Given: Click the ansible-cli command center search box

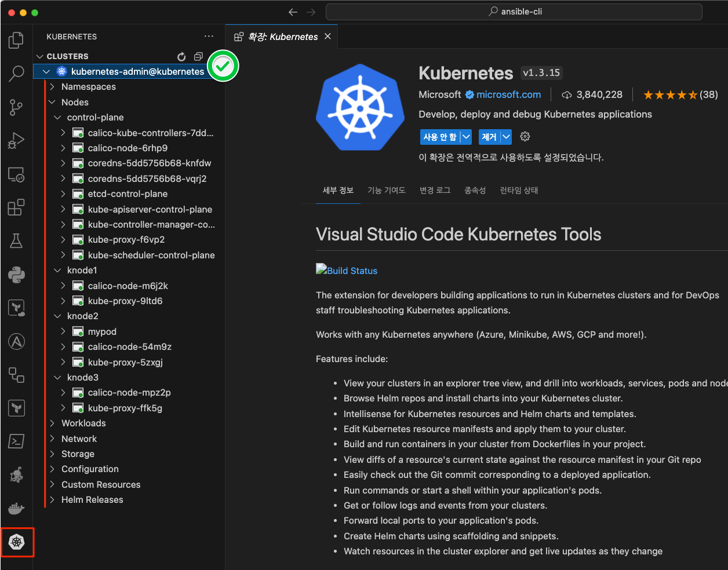Looking at the screenshot, I should (514, 12).
